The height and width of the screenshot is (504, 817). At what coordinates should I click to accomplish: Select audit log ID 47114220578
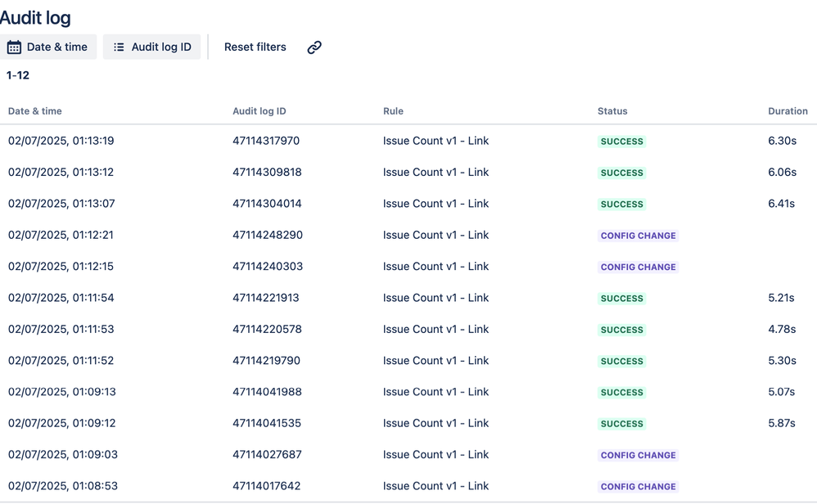267,329
